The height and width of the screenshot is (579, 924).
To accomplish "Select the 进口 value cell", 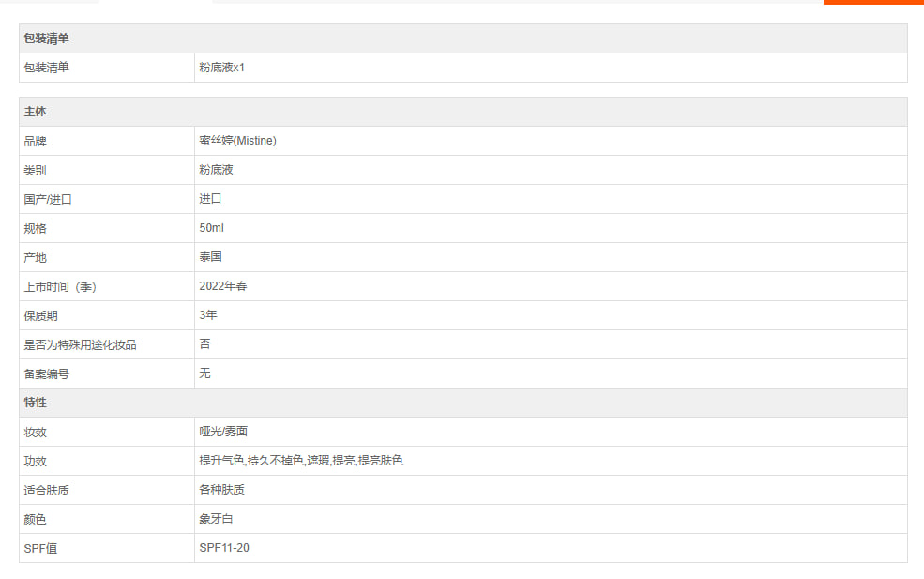I will 210,199.
